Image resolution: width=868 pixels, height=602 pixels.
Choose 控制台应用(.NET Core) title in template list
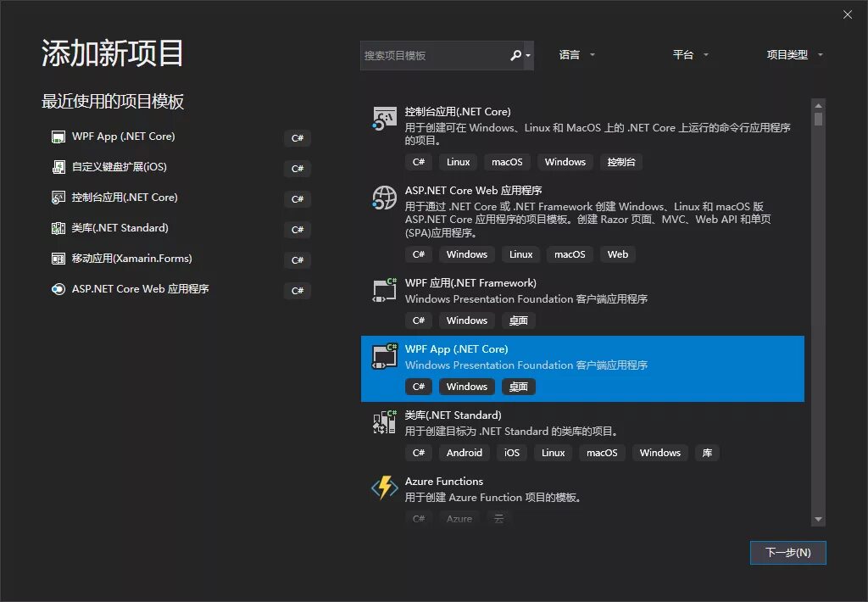(458, 111)
